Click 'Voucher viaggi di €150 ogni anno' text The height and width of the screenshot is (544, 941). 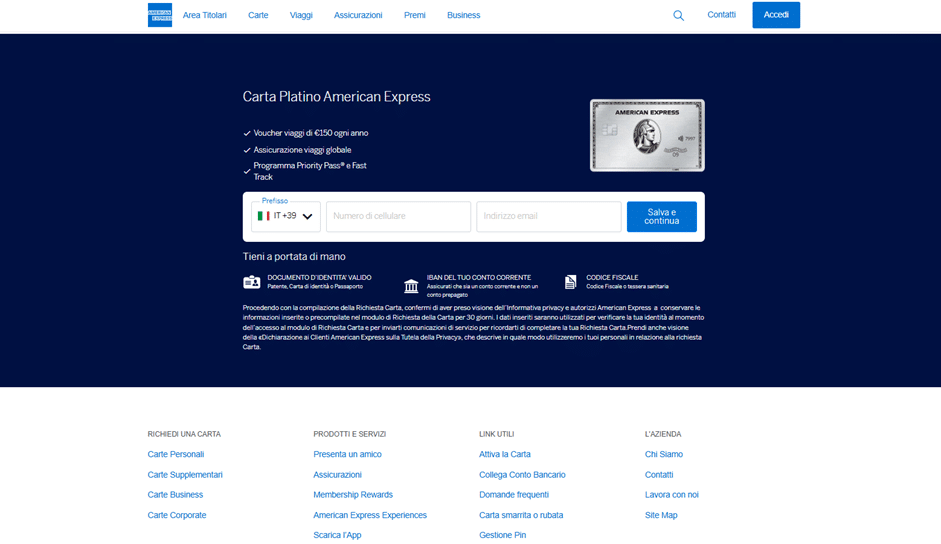tap(311, 133)
